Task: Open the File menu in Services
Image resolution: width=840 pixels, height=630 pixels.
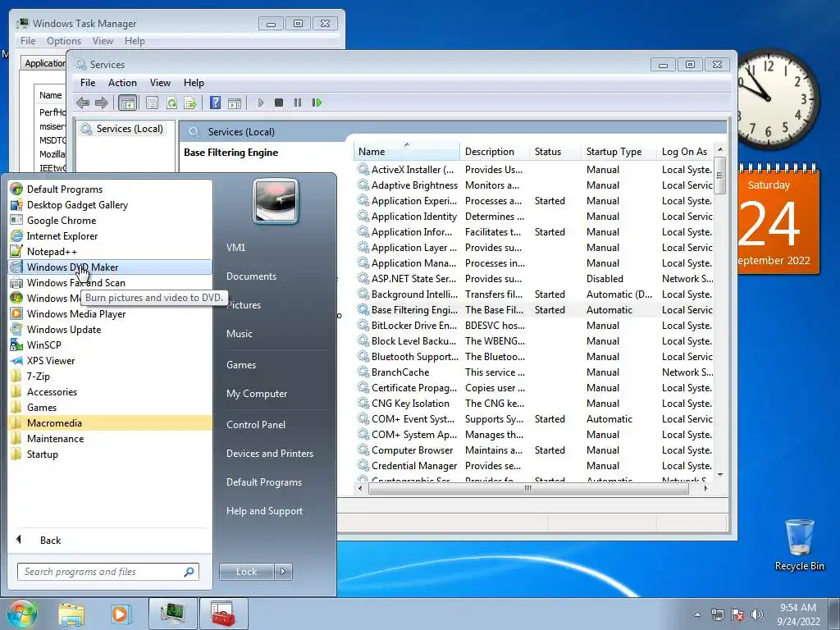Action: [x=87, y=83]
